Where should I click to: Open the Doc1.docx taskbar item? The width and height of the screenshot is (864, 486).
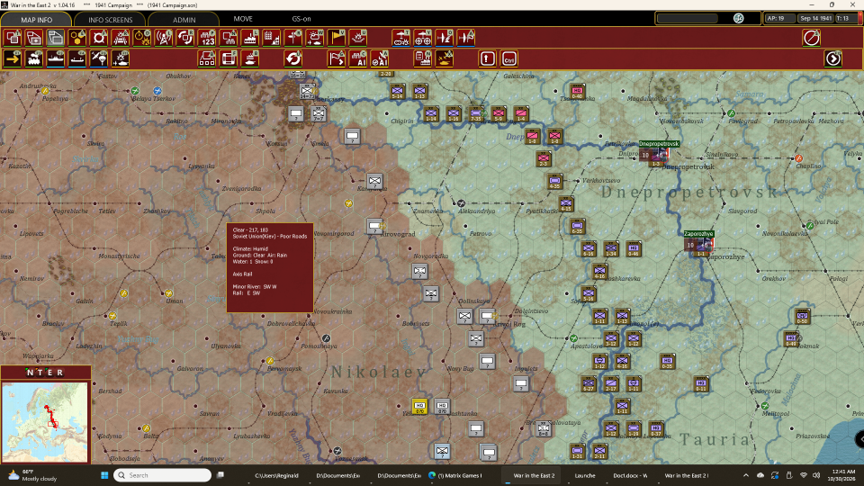630,475
